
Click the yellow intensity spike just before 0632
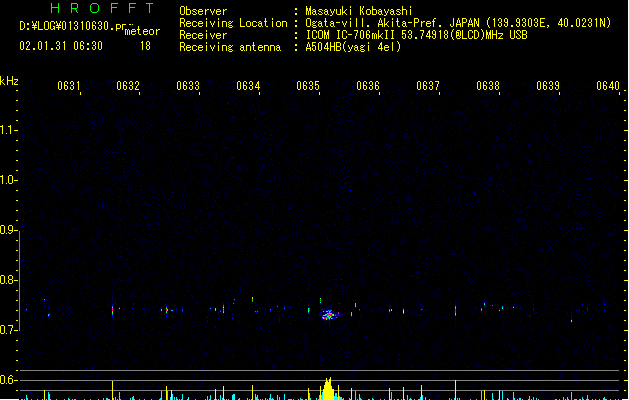pos(112,390)
